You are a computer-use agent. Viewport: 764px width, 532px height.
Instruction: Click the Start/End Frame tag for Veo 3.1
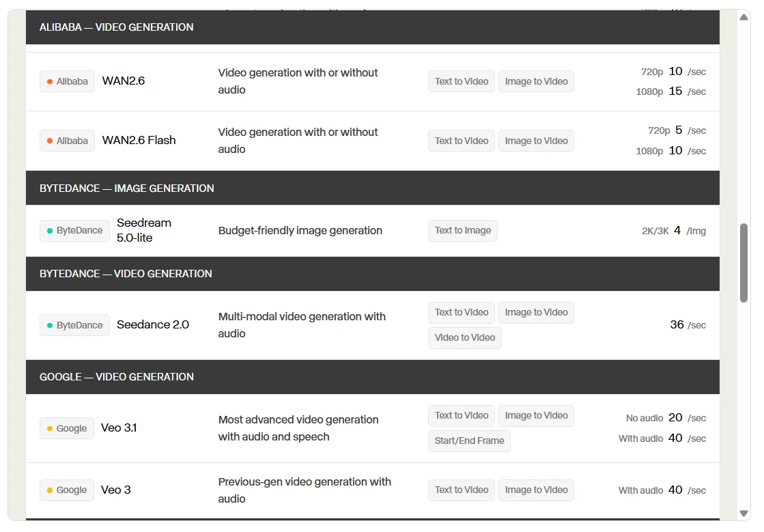(469, 441)
